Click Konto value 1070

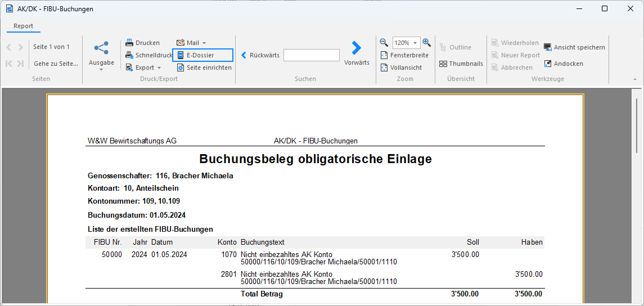pyautogui.click(x=229, y=254)
